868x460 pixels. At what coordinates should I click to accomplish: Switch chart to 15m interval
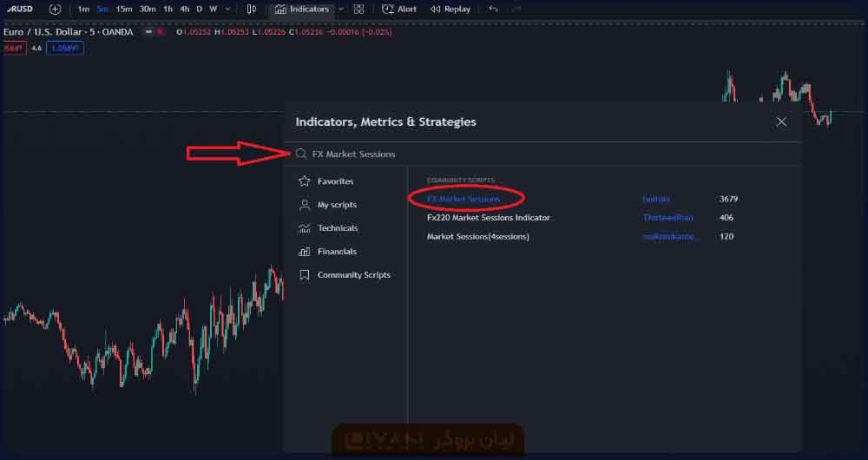(124, 9)
